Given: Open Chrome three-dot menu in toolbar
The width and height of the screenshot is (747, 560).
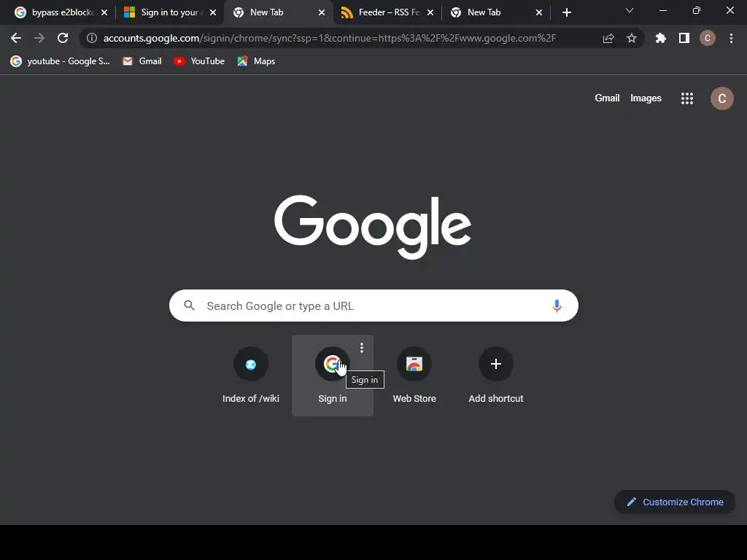Looking at the screenshot, I should pos(731,38).
